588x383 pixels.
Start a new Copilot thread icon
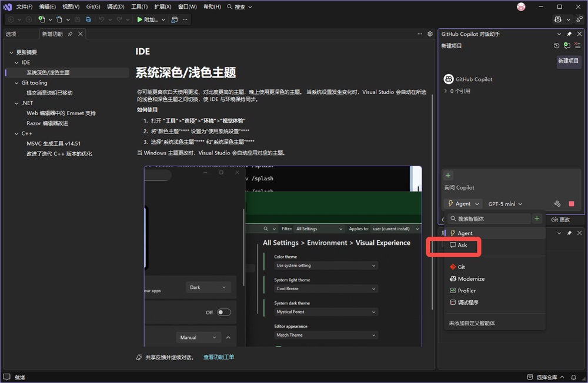(x=567, y=46)
